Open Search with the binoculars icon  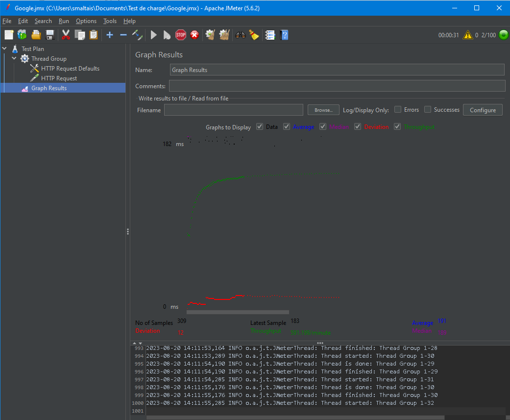240,35
